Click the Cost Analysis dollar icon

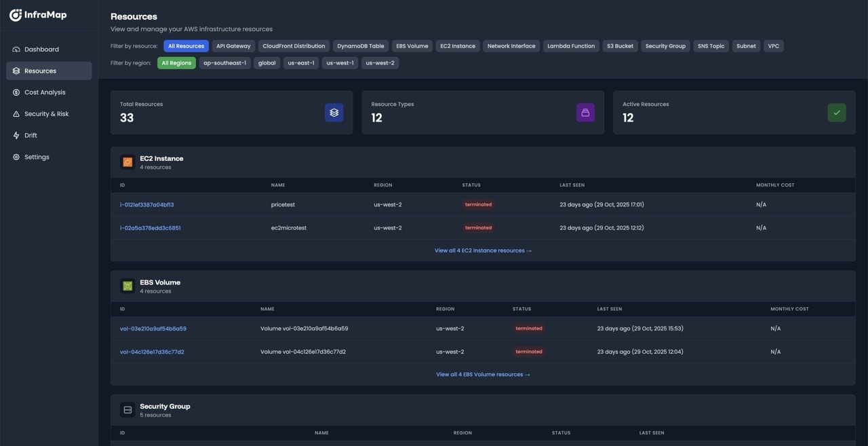16,92
